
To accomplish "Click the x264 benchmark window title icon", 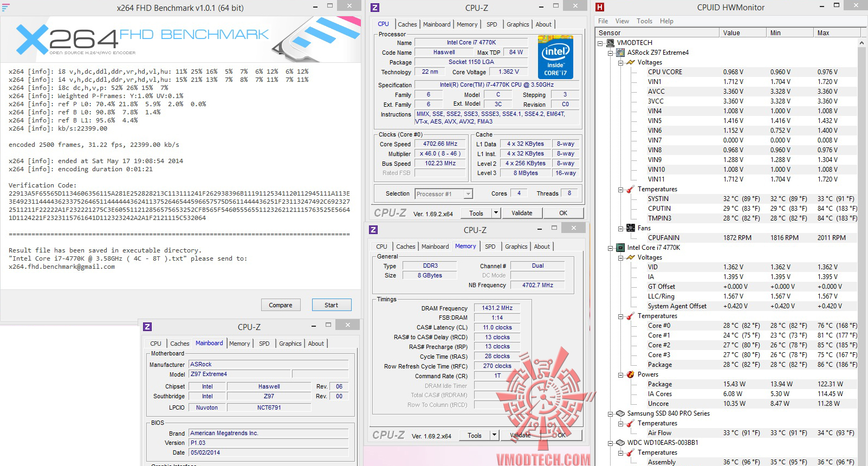I will click(6, 8).
